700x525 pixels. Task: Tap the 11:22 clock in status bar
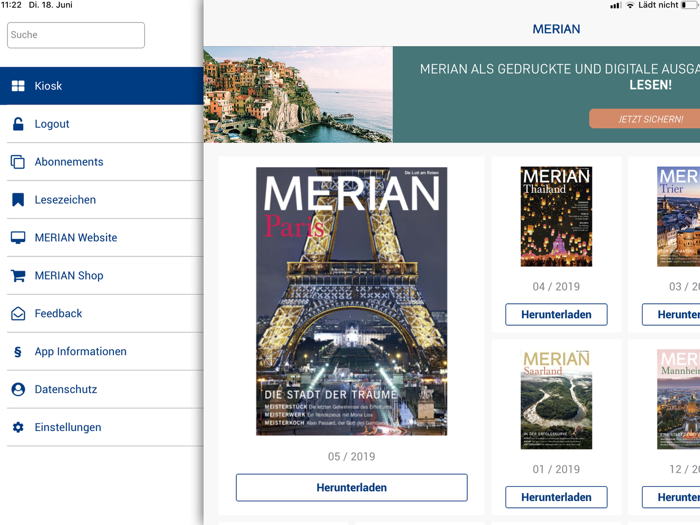tap(11, 5)
